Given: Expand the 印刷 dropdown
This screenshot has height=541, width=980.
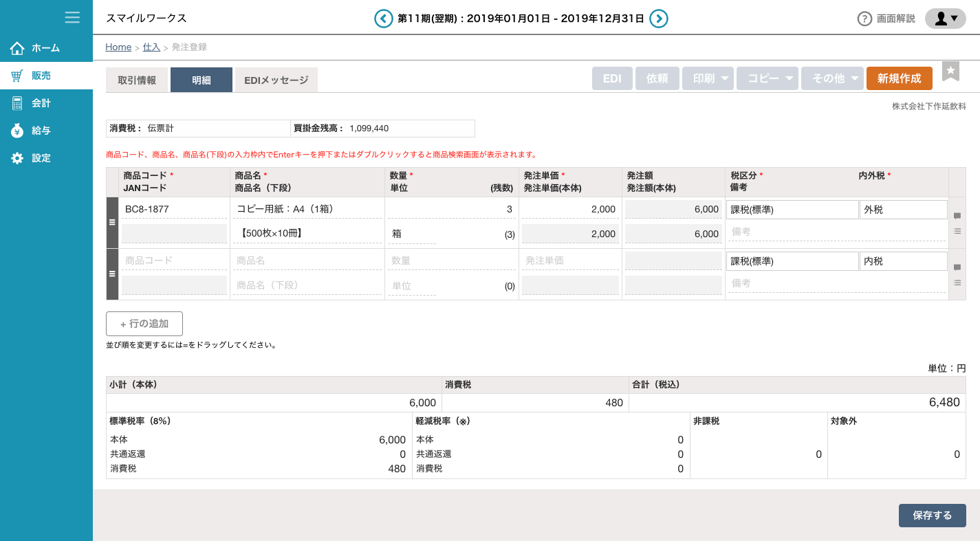Looking at the screenshot, I should [x=708, y=78].
